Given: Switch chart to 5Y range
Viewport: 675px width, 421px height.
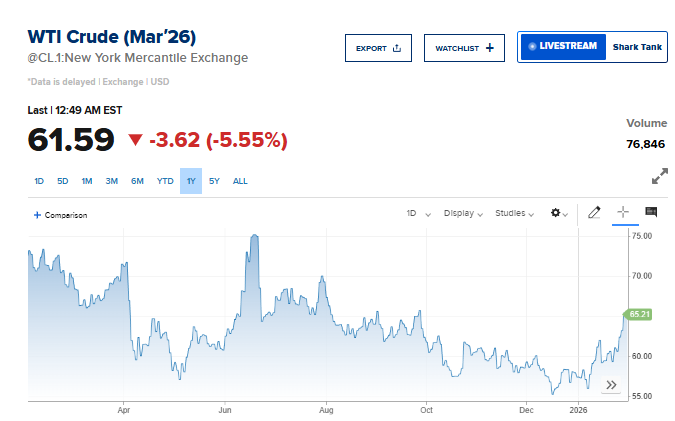Looking at the screenshot, I should coord(214,181).
